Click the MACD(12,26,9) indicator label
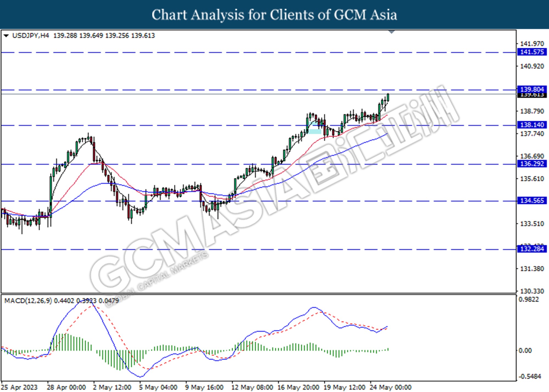The width and height of the screenshot is (549, 392). (x=28, y=301)
